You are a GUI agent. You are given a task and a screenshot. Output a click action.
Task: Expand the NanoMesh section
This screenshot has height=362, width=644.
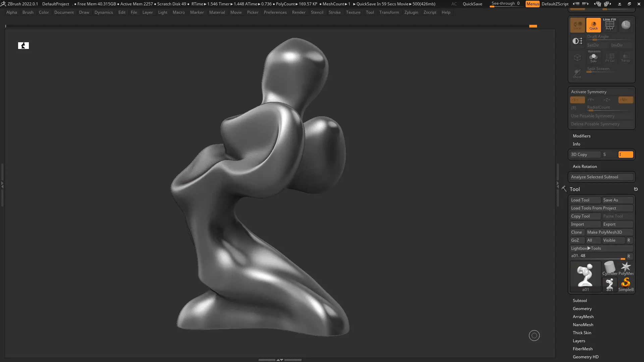point(583,325)
